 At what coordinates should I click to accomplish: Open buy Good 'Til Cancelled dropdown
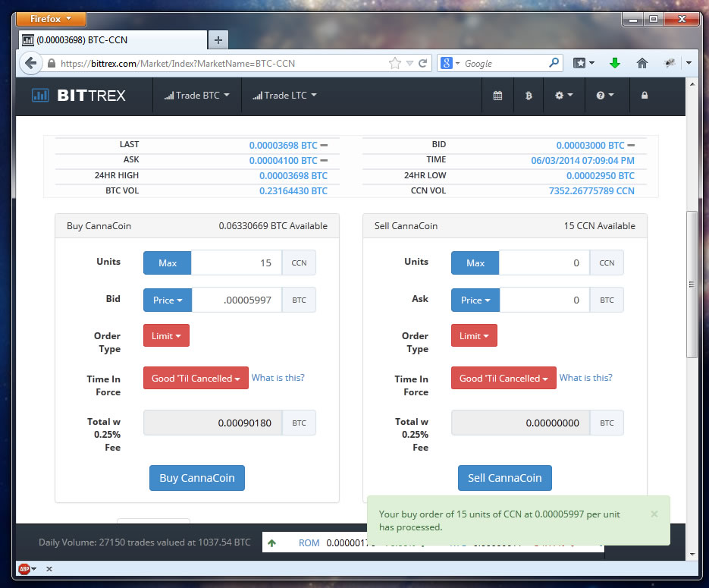196,378
